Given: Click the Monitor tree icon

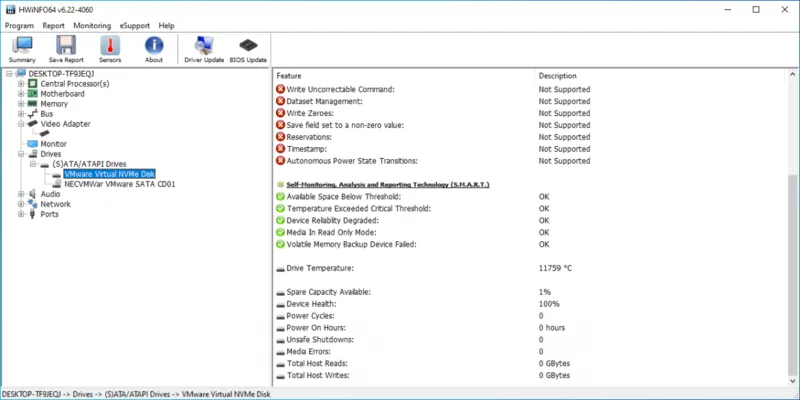Looking at the screenshot, I should (x=33, y=144).
